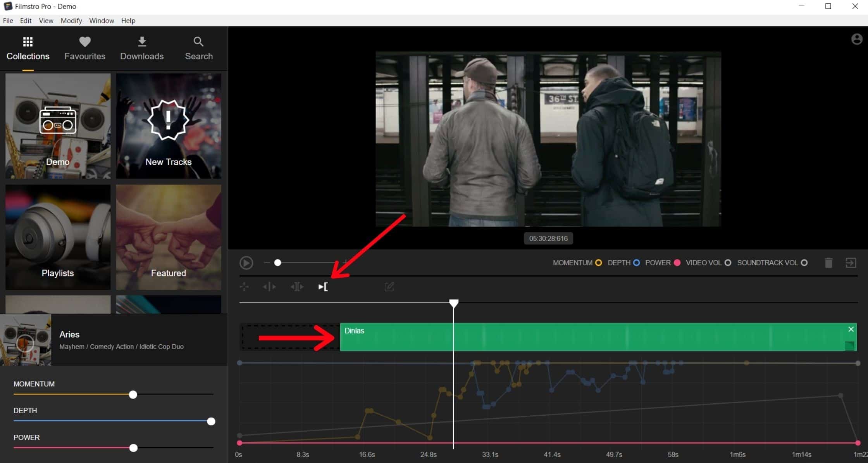Open the user account profile icon

856,39
